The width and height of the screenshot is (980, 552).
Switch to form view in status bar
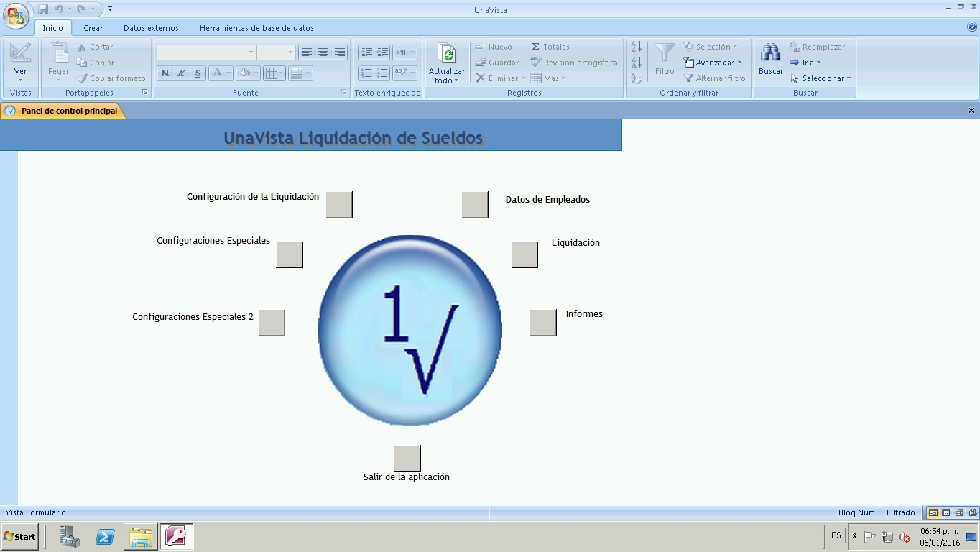click(x=933, y=512)
